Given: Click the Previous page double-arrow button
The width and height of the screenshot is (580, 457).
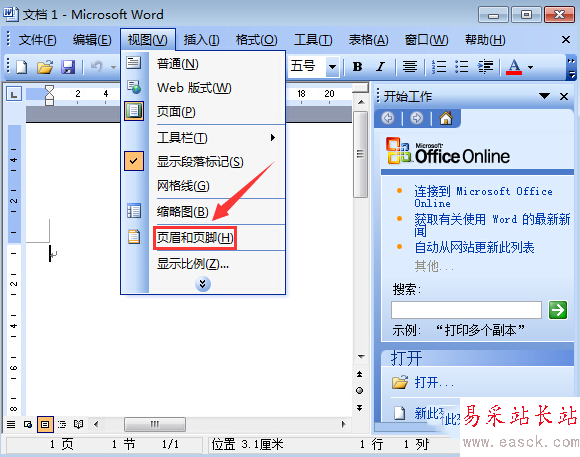Looking at the screenshot, I should click(x=360, y=374).
